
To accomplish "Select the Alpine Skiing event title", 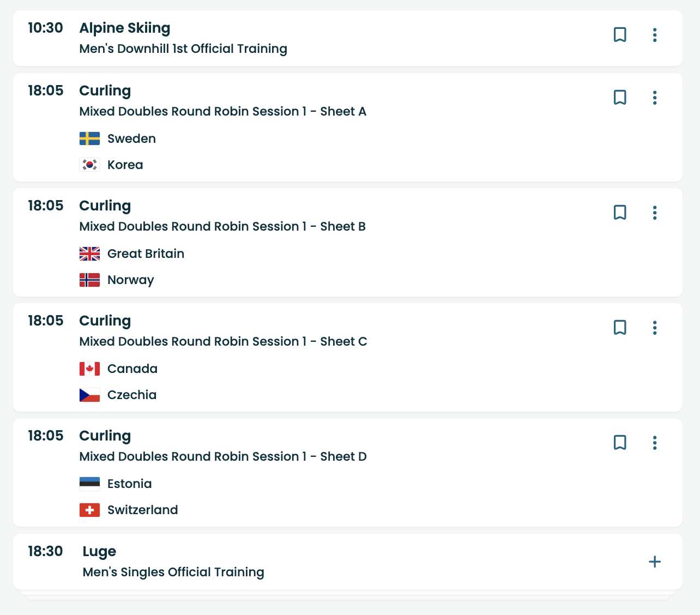I will 125,28.
